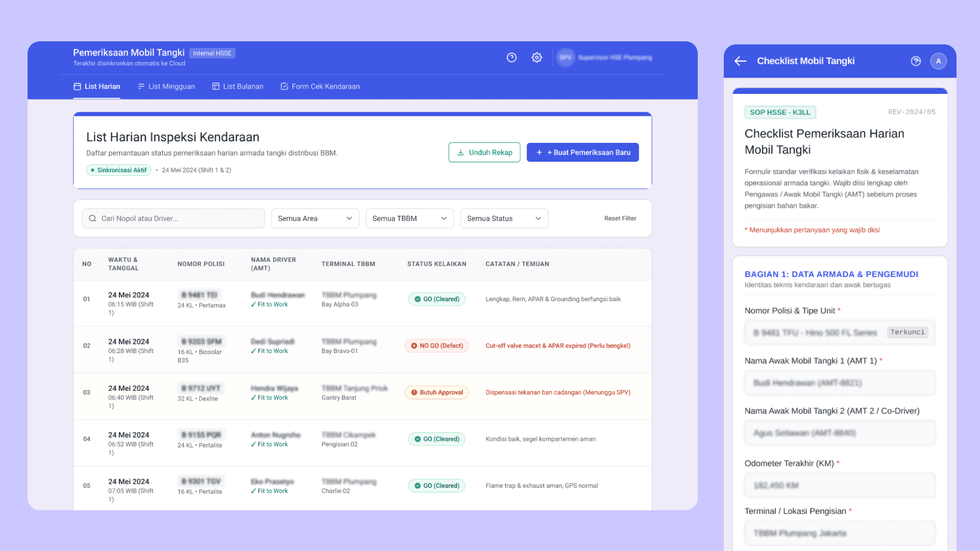Viewport: 980px width, 551px height.
Task: Click the Odometer Terakhir (KM) field
Action: [x=840, y=485]
